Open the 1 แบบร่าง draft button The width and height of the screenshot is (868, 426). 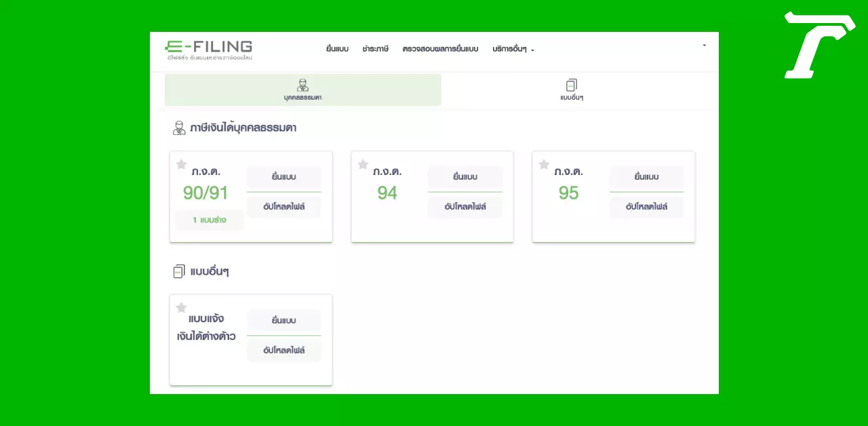pyautogui.click(x=209, y=220)
